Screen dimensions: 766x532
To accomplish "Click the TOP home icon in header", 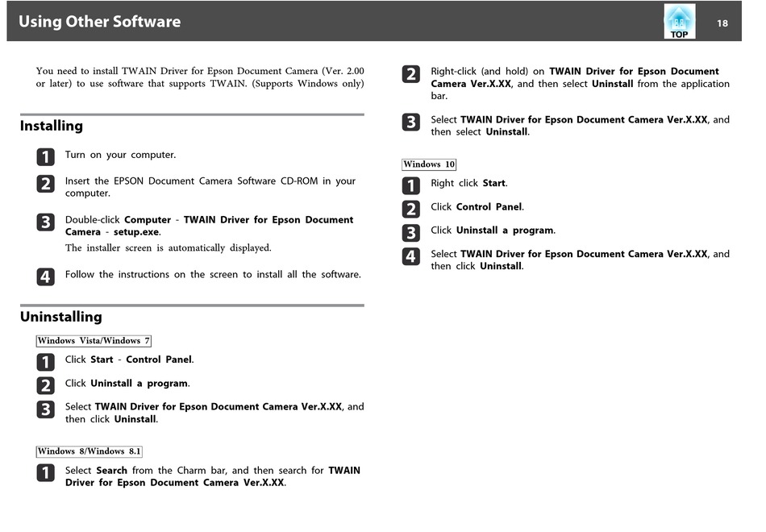I will pos(679,22).
